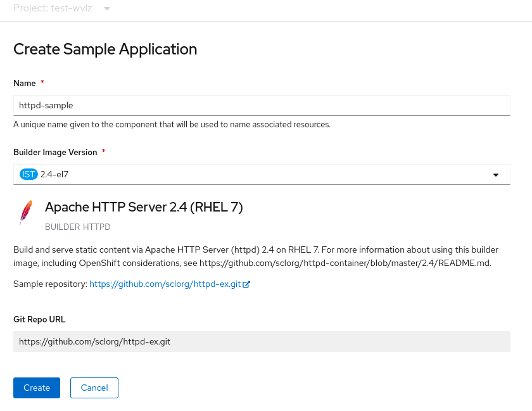Select the Create Sample Application heading
The height and width of the screenshot is (411, 532).
[x=104, y=49]
